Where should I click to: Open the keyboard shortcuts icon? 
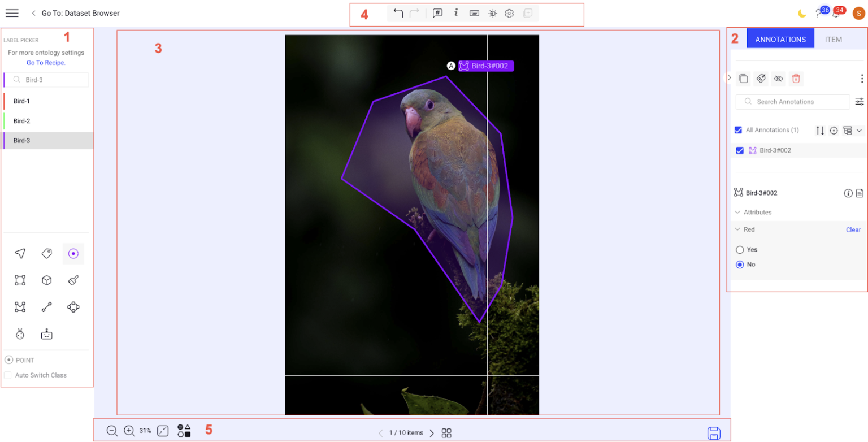475,13
